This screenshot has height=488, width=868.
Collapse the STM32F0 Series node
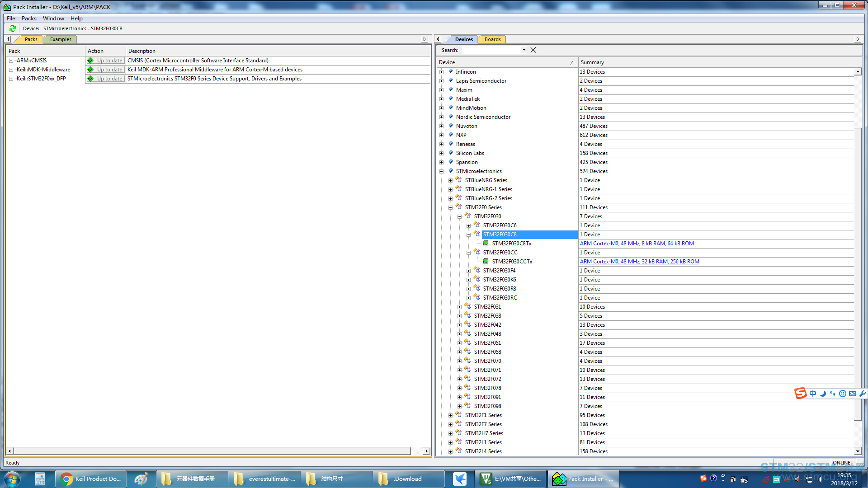pos(451,207)
